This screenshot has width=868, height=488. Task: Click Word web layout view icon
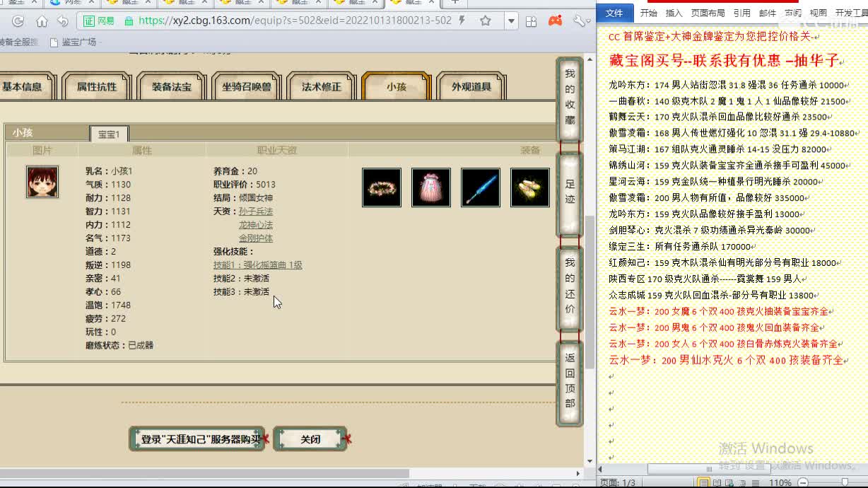tap(729, 482)
